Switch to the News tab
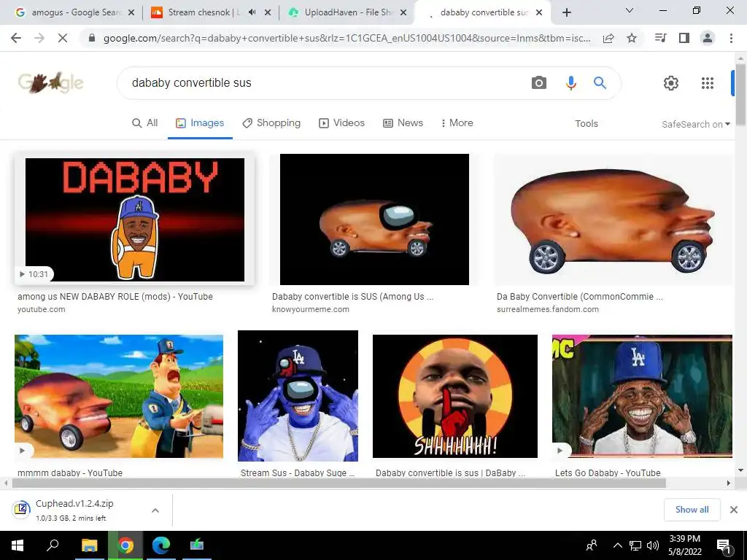 (403, 122)
